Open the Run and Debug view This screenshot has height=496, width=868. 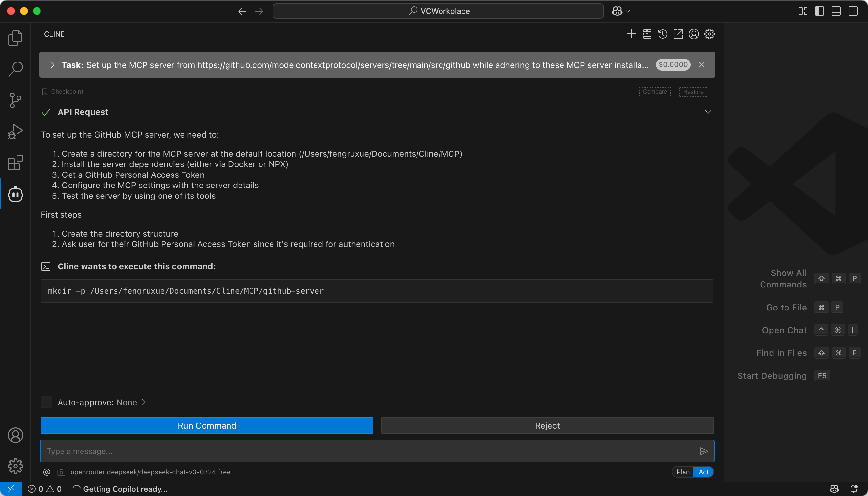click(x=15, y=131)
